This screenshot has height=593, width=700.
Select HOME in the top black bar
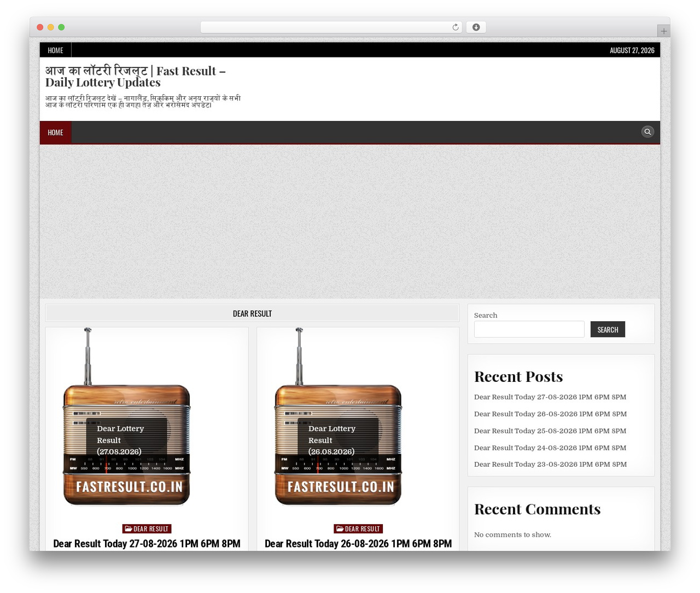tap(55, 50)
